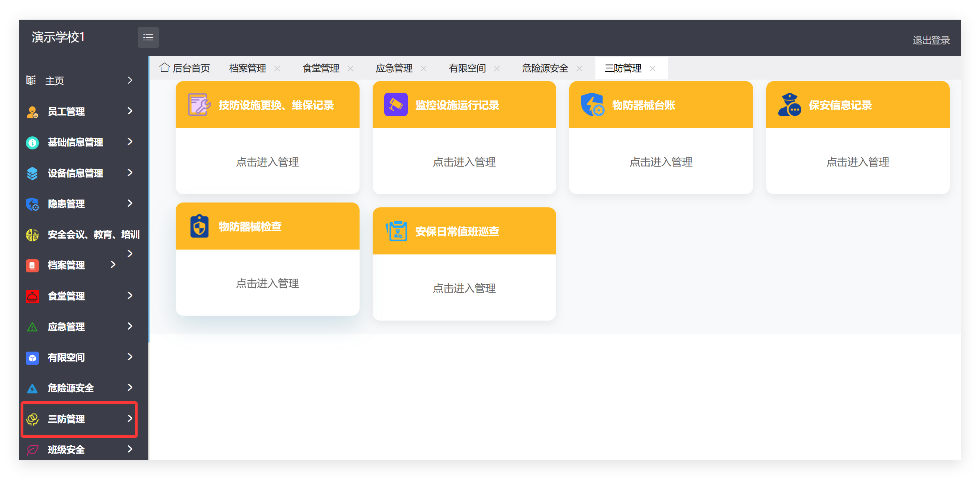
Task: Click the 危险源安全 triangle icon
Action: (33, 389)
